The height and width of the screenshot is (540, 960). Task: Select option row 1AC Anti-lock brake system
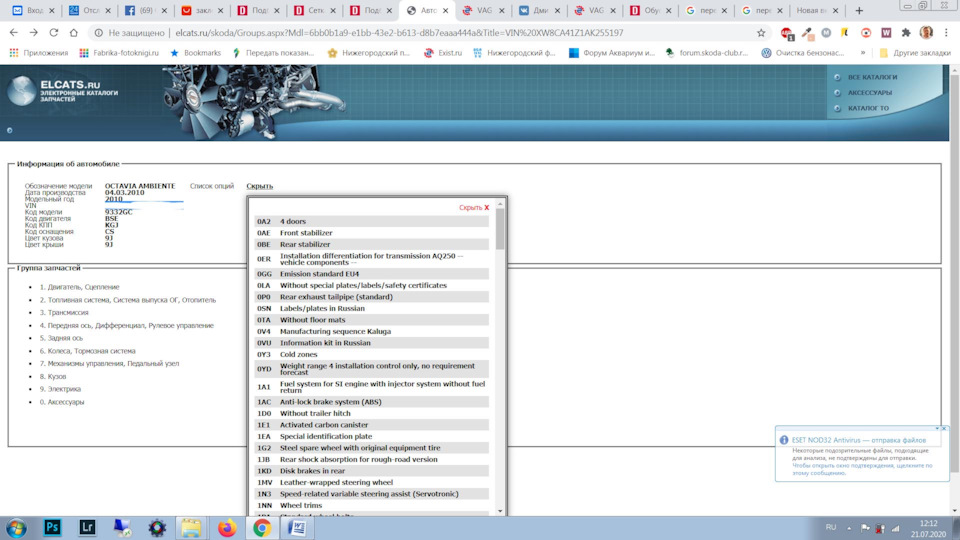[372, 402]
